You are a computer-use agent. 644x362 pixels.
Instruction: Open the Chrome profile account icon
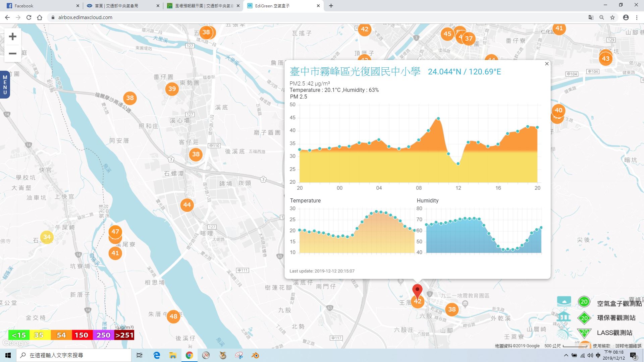626,17
